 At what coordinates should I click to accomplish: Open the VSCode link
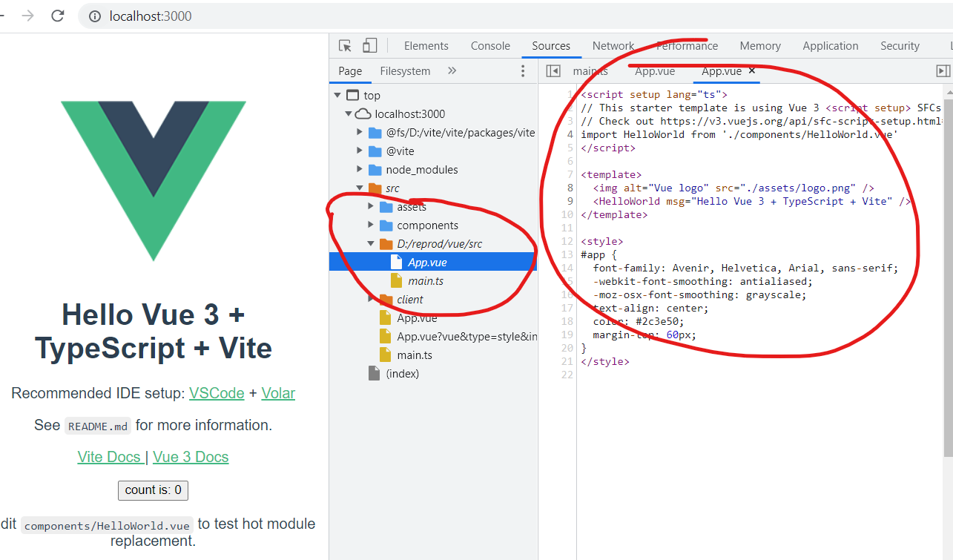point(217,393)
